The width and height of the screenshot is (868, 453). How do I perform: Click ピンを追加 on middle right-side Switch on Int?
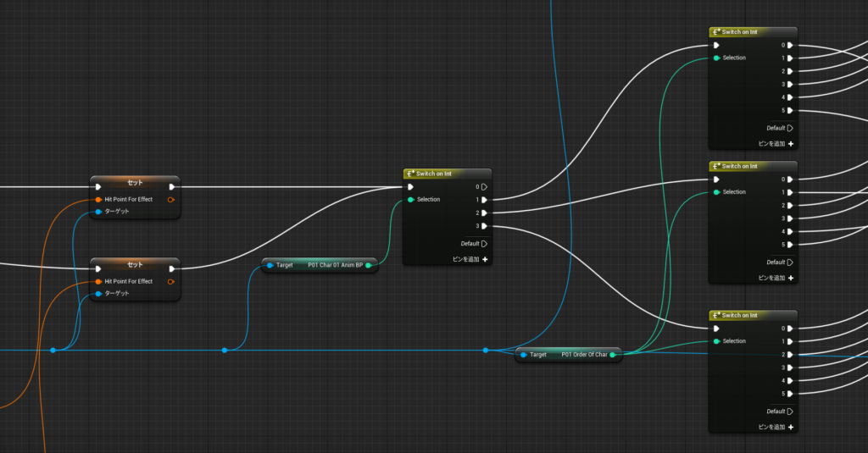[776, 279]
